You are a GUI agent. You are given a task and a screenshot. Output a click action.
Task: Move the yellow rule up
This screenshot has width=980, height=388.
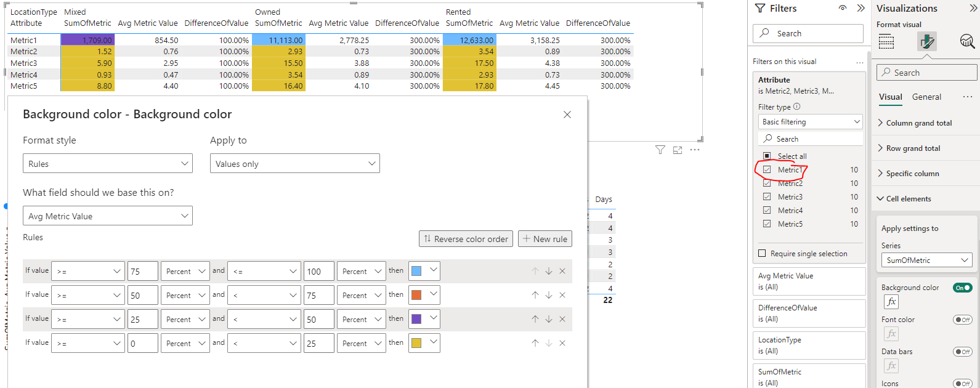[x=535, y=343]
